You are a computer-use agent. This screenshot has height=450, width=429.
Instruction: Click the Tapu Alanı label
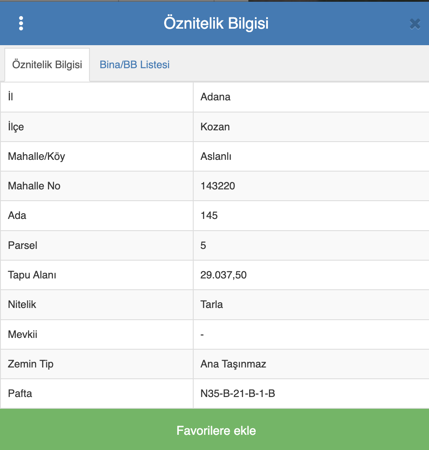click(32, 275)
